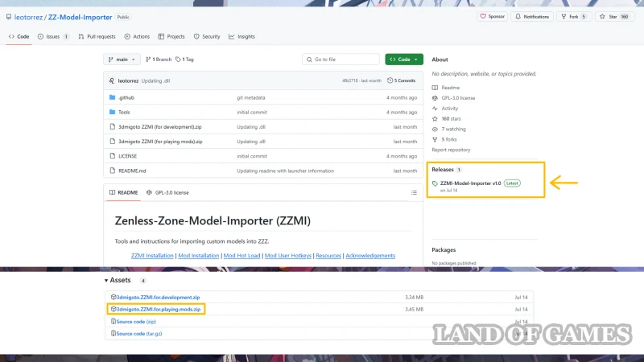Download Source code (zip)
The width and height of the screenshot is (644, 362).
pyautogui.click(x=136, y=322)
